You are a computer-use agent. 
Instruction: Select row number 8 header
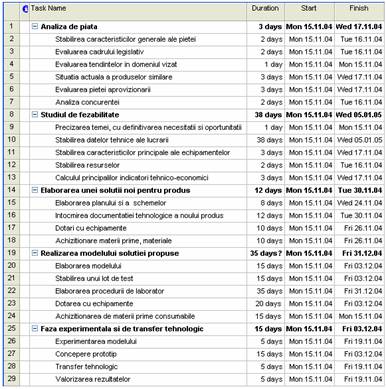click(x=12, y=115)
